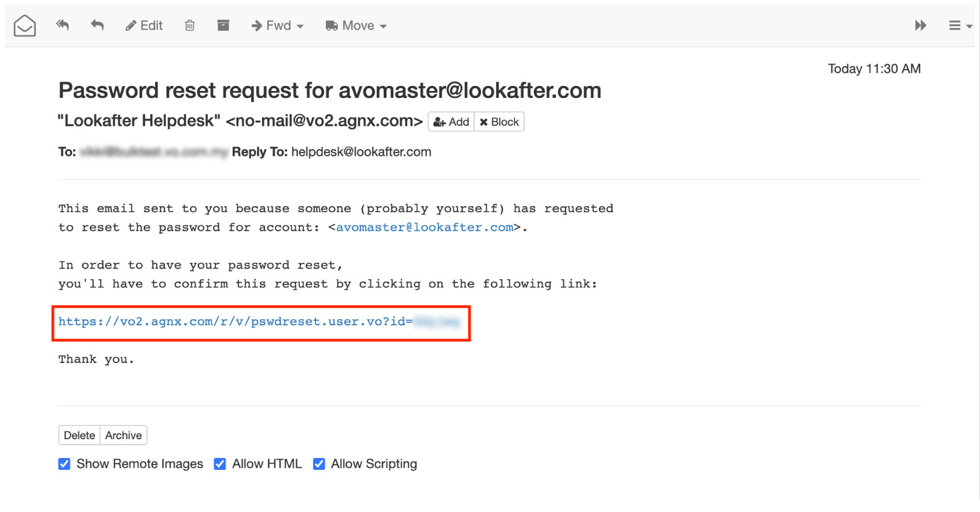Block the Lookafter Helpdesk sender
This screenshot has width=980, height=512.
[x=499, y=122]
